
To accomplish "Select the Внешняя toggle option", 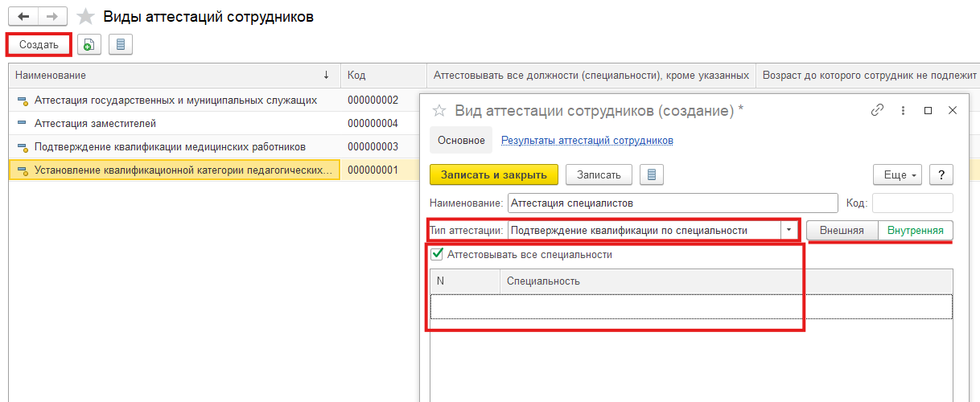I will (842, 231).
